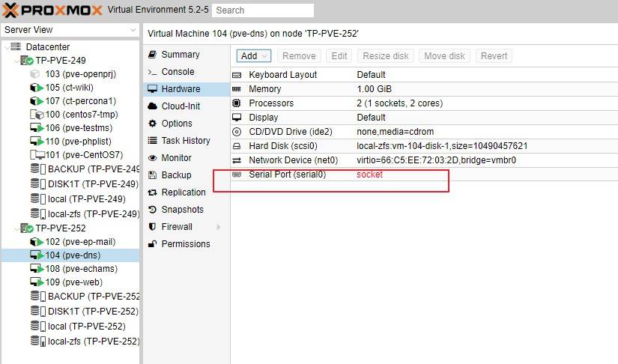Screen dimensions: 618x364
Task: Select container 103 (pve-openprj)
Action: point(80,73)
